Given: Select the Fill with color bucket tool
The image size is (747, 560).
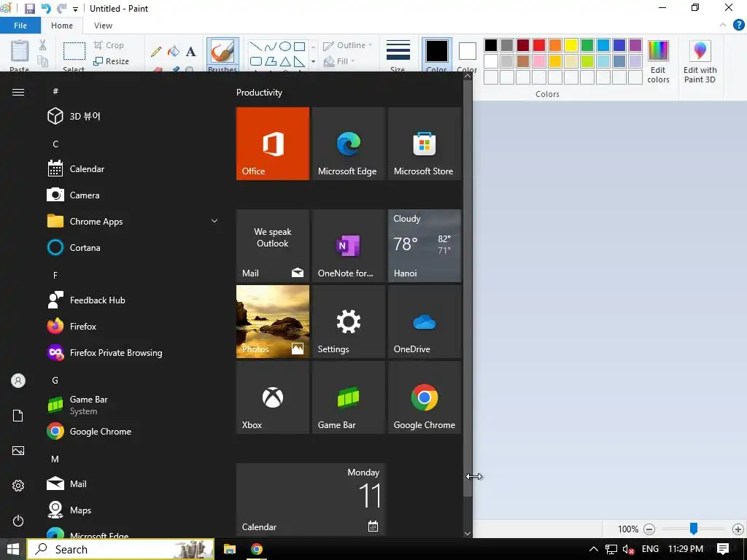Looking at the screenshot, I should pos(174,52).
